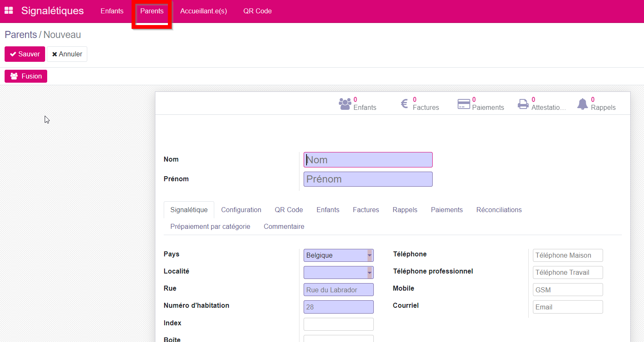
Task: Save the record with Sauver
Action: pyautogui.click(x=25, y=54)
